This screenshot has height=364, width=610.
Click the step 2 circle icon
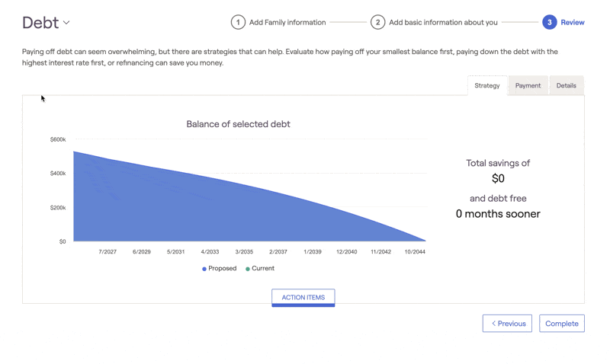pos(377,22)
